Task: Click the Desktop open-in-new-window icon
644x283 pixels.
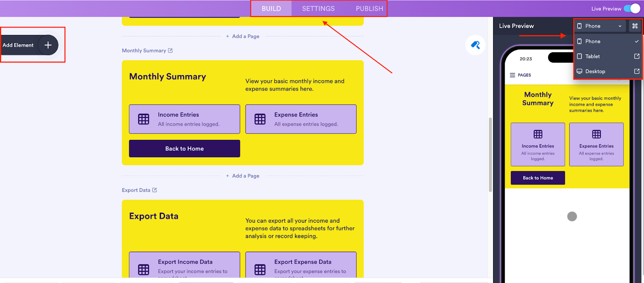Action: point(637,71)
